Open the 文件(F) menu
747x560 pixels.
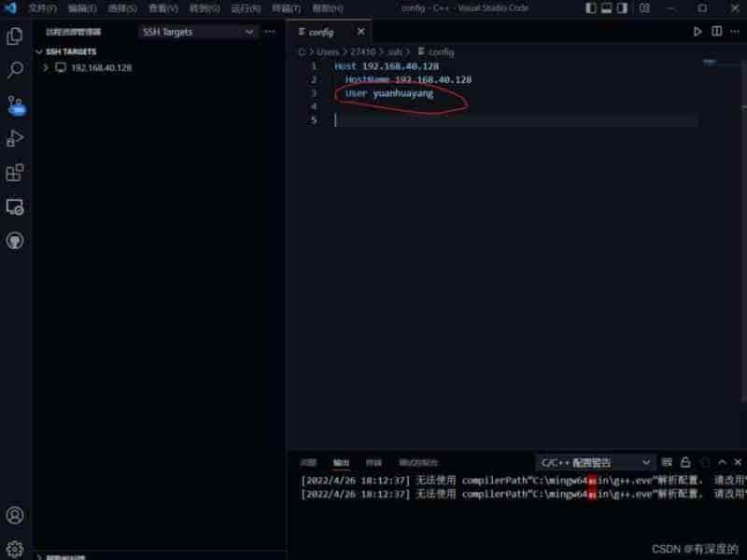pyautogui.click(x=43, y=8)
